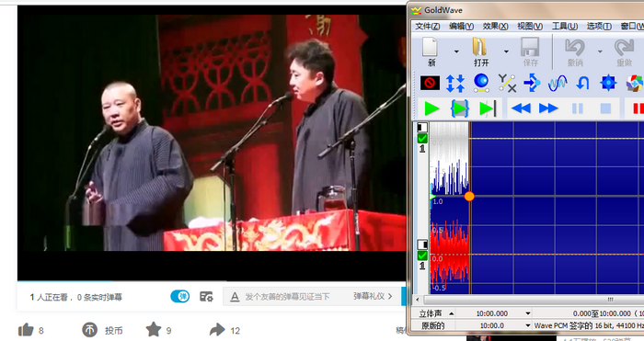Screen dimensions: 644x341
Task: Expand the dropdown arrow next to 打开
Action: pyautogui.click(x=506, y=51)
